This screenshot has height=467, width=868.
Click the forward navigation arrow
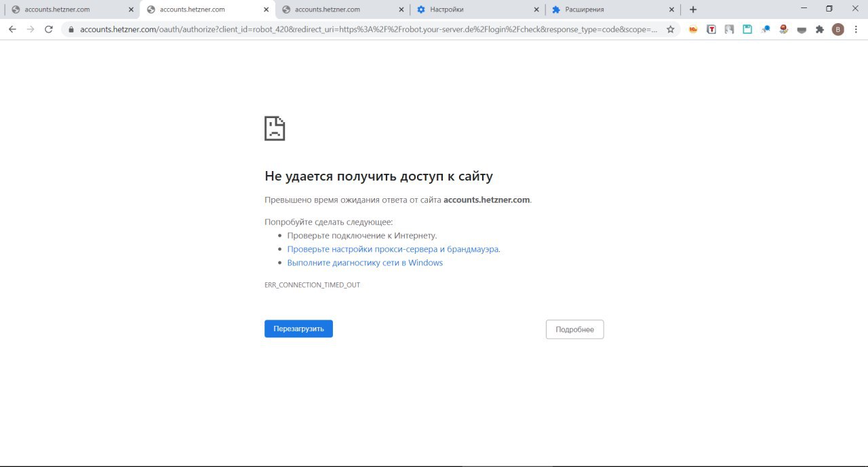31,29
